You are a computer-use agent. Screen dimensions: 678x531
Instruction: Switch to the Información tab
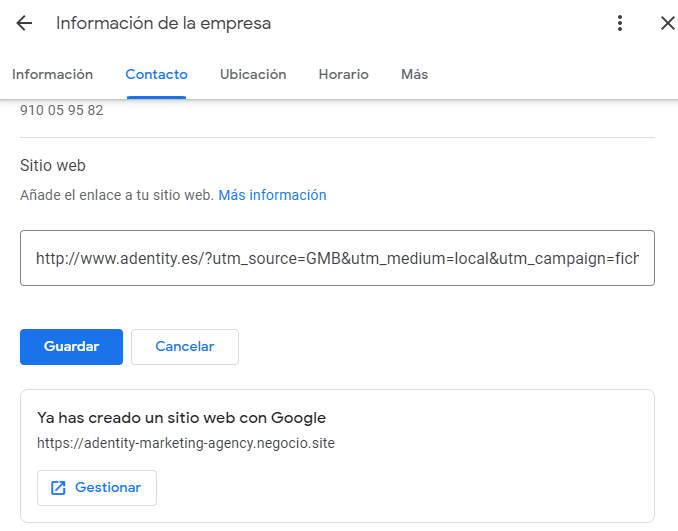[x=52, y=75]
